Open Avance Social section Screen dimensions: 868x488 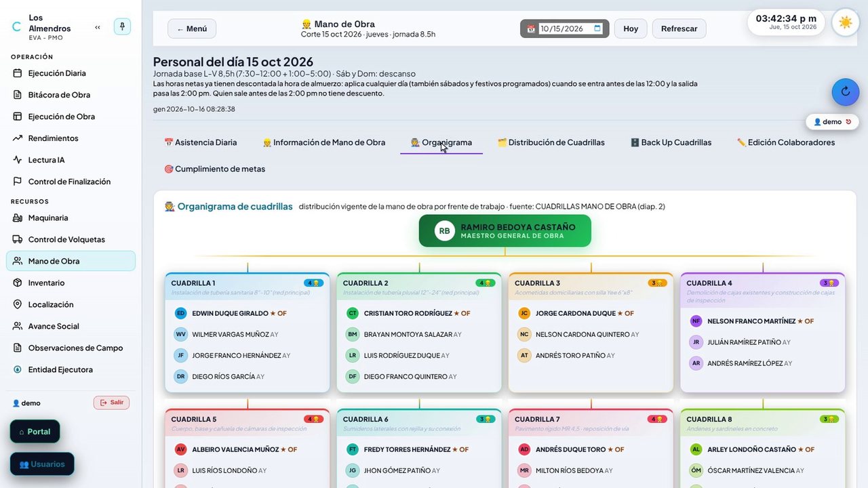click(71, 326)
